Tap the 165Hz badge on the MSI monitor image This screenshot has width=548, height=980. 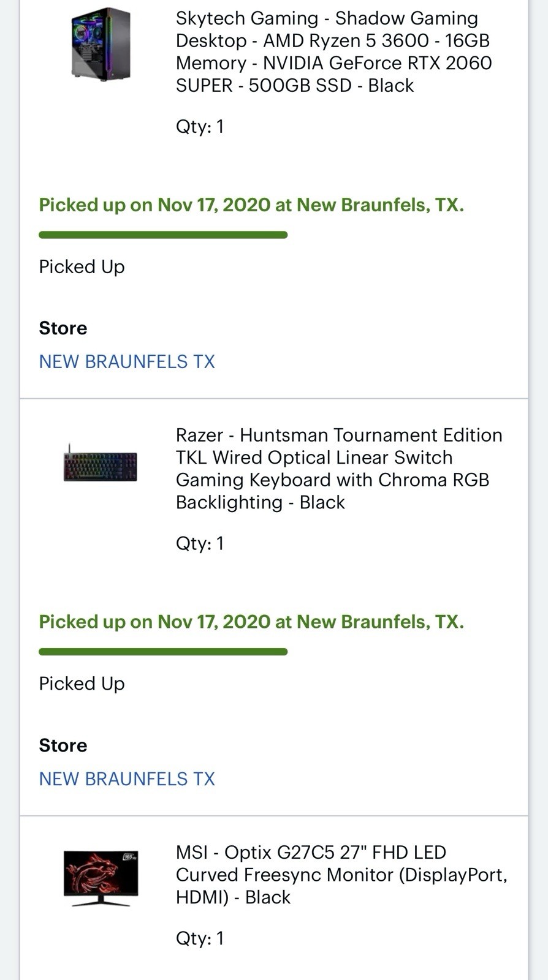pyautogui.click(x=129, y=856)
